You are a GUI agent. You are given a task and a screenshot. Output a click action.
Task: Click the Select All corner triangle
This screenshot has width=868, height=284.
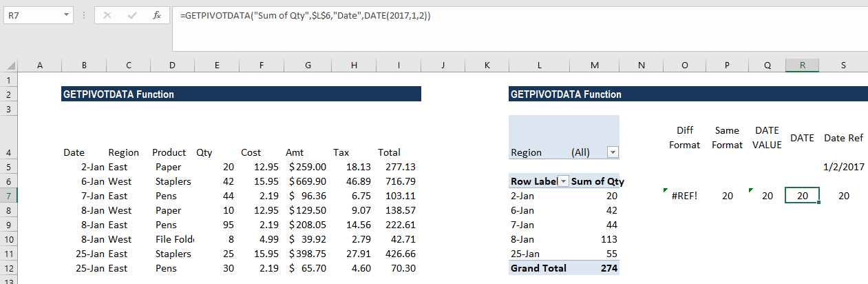click(8, 65)
